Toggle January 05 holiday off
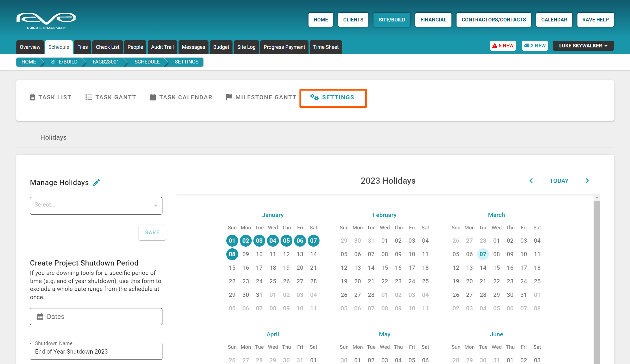 point(286,241)
